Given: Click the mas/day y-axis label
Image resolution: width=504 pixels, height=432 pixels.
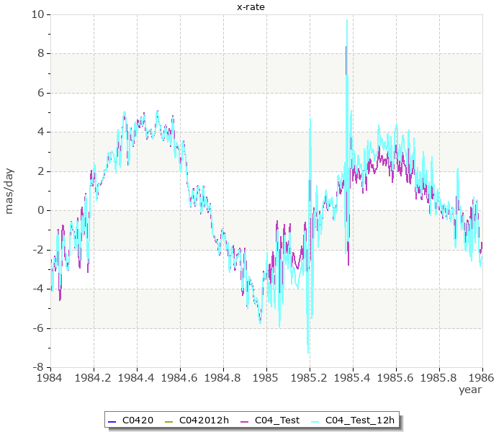Looking at the screenshot, I should 10,191.
